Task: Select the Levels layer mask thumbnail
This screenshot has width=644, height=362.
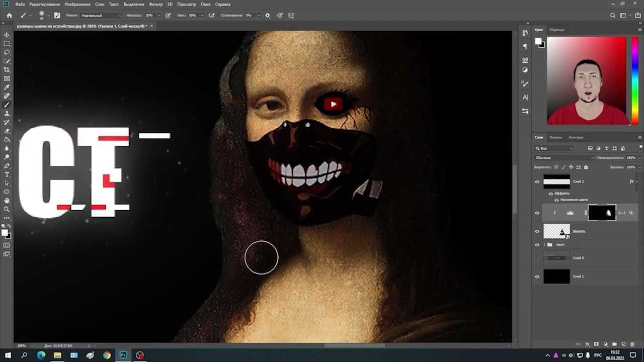Action: click(602, 213)
